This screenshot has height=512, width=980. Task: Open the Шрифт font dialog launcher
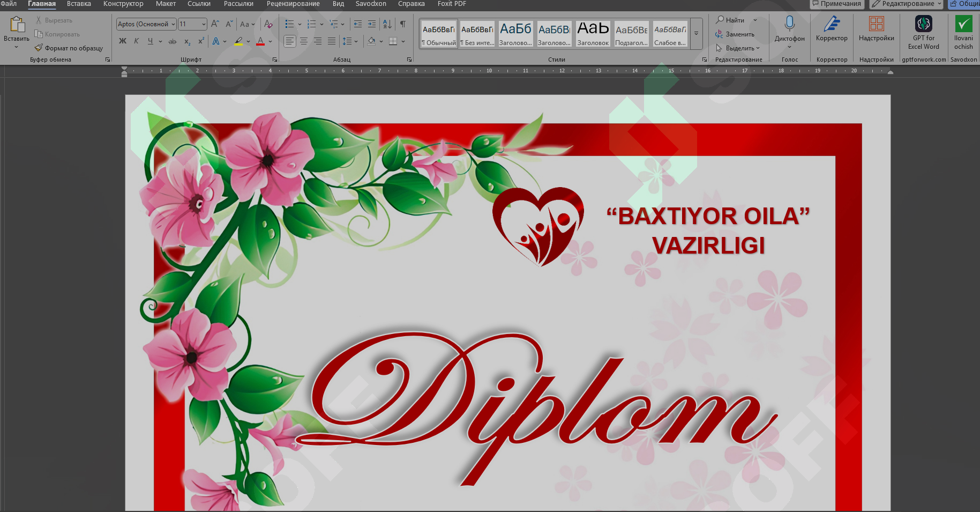(275, 60)
